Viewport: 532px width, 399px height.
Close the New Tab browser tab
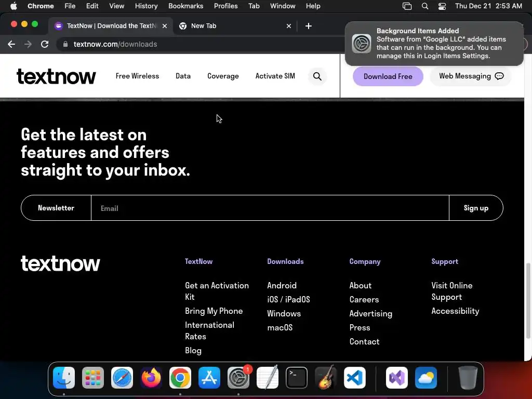click(289, 26)
